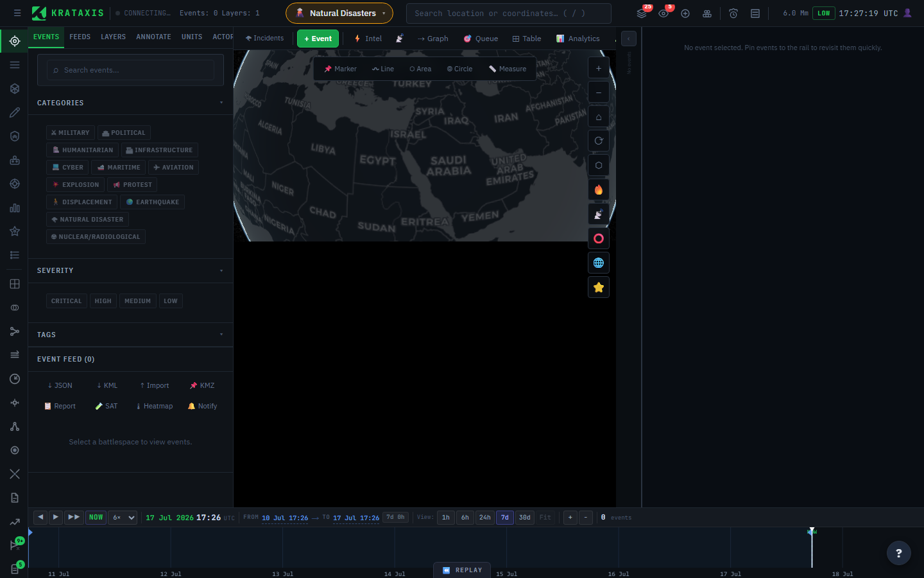Toggle the fire hotspot map layer
Screen dimensions: 924x578
[599, 189]
